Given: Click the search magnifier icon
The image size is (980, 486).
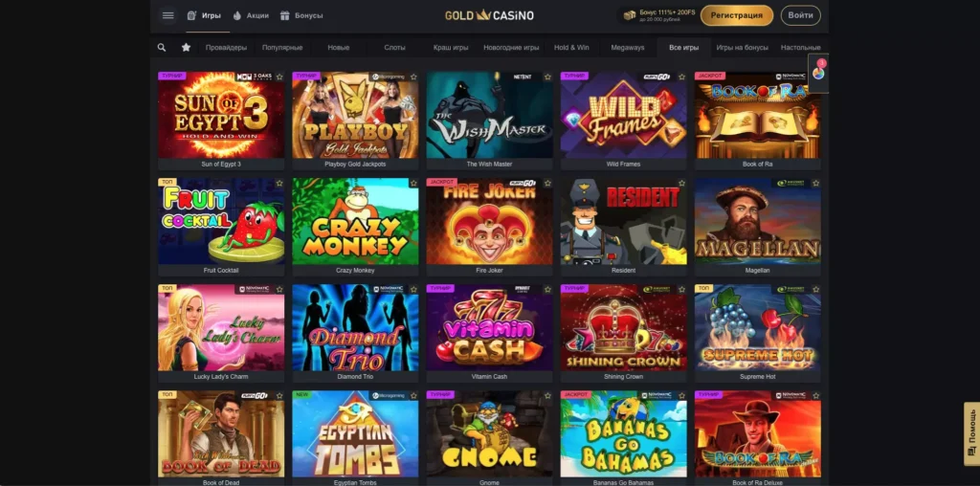Looking at the screenshot, I should point(162,48).
